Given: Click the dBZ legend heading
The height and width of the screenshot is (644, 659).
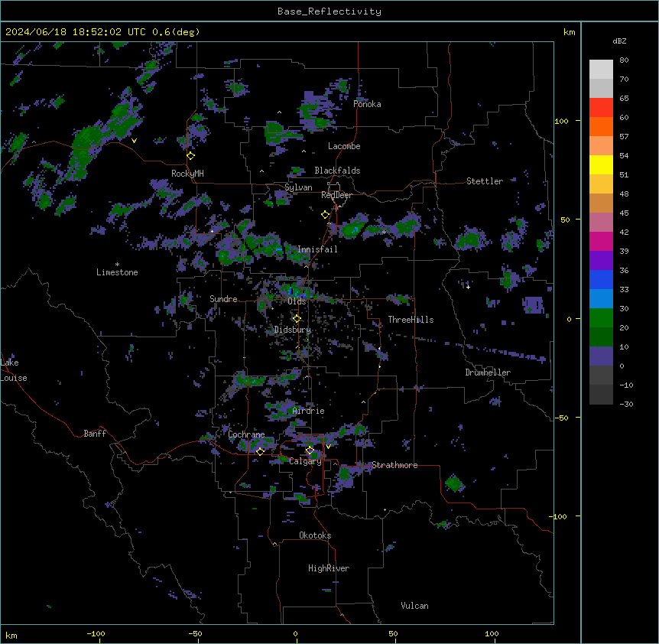Looking at the screenshot, I should (x=619, y=41).
